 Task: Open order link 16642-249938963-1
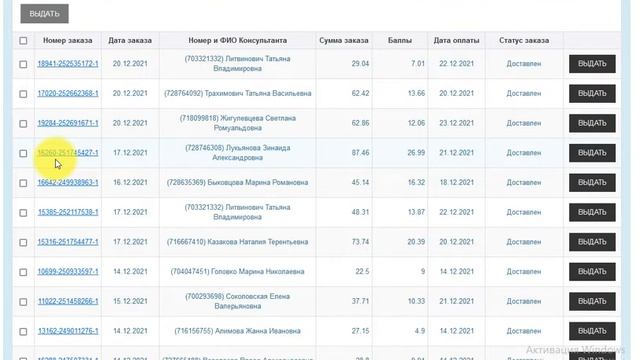[x=68, y=182]
